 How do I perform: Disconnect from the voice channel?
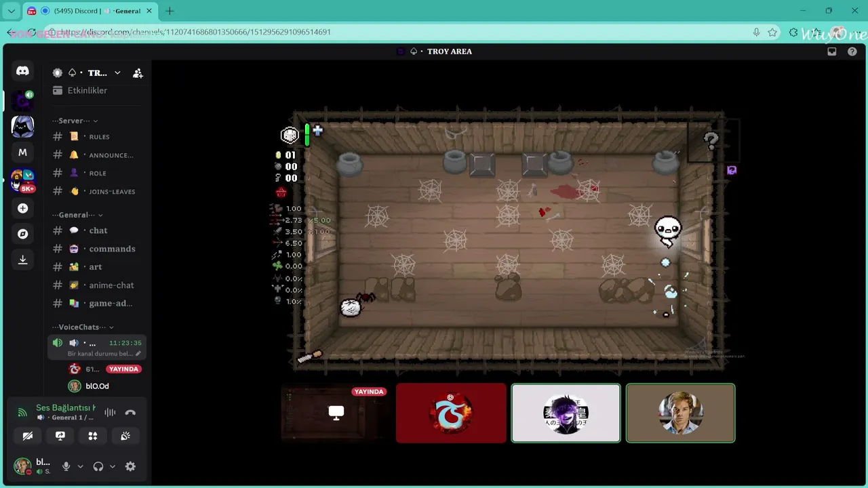130,412
